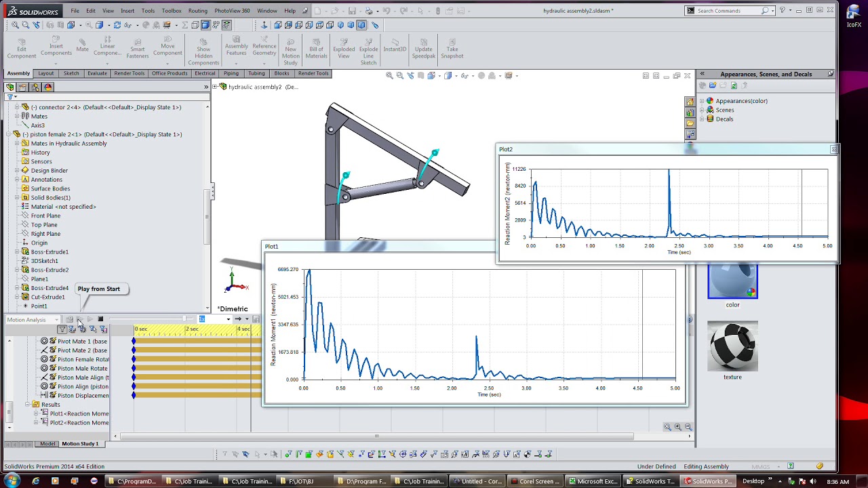Screen dimensions: 868x488
Task: Select the Mate tool
Action: point(82,45)
